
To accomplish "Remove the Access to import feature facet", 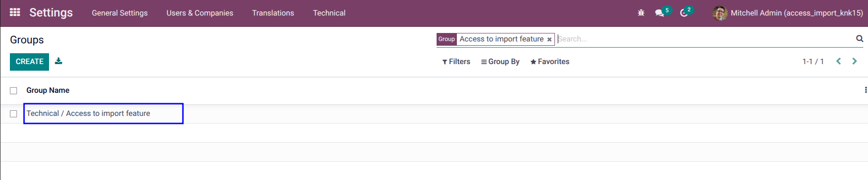I will click(x=549, y=40).
